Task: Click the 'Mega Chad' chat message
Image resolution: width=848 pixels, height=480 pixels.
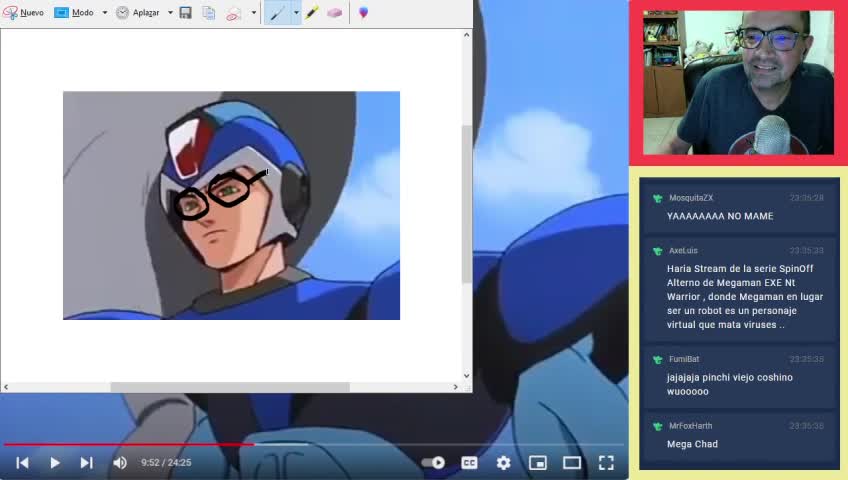Action: click(x=692, y=444)
